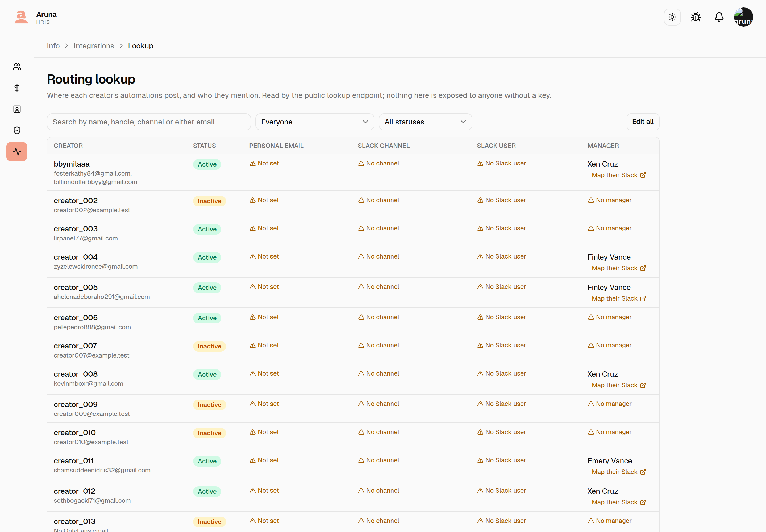Open Map their Slack for creator_004
Viewport: 766px width, 532px height.
618,268
